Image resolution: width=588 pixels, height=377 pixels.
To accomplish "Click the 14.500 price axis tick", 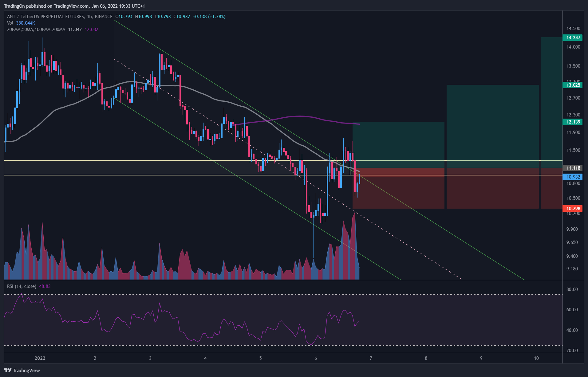I will point(573,29).
